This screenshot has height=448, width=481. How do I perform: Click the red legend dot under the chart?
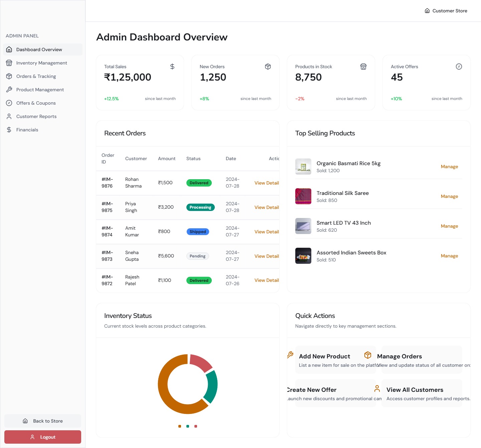coord(196,426)
